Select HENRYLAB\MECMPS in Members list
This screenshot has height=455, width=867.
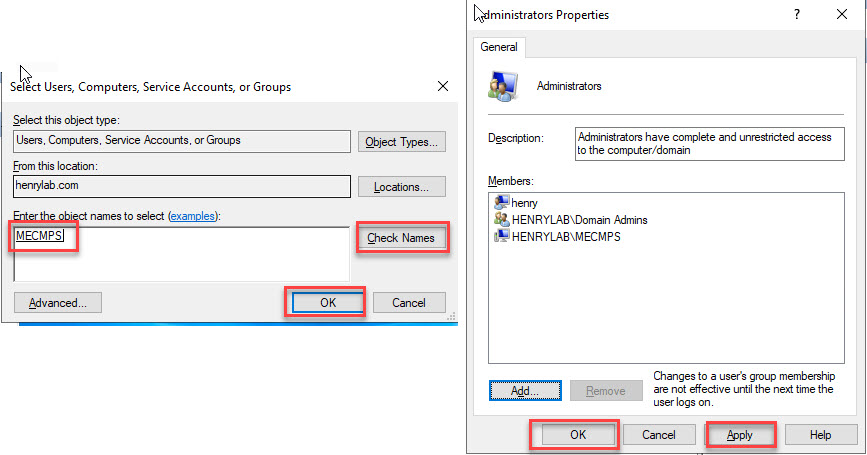[565, 236]
